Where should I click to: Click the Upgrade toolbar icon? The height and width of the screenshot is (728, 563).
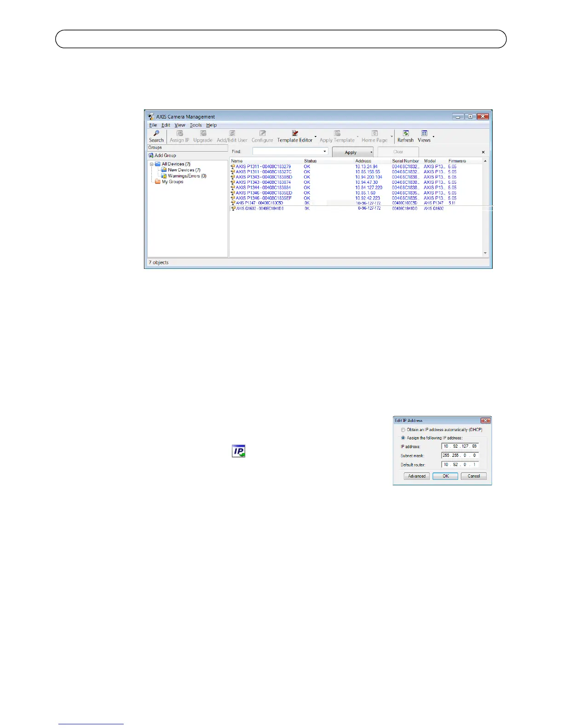click(203, 133)
